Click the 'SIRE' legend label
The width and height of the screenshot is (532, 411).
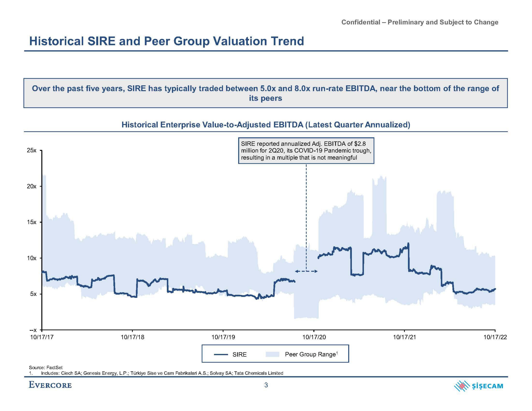coord(239,355)
